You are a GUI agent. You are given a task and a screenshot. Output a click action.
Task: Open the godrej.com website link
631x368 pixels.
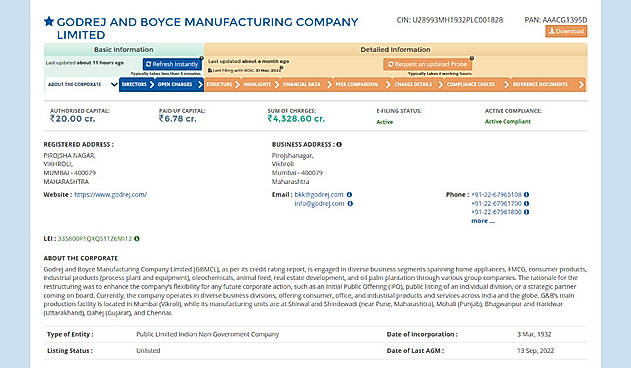coord(111,194)
